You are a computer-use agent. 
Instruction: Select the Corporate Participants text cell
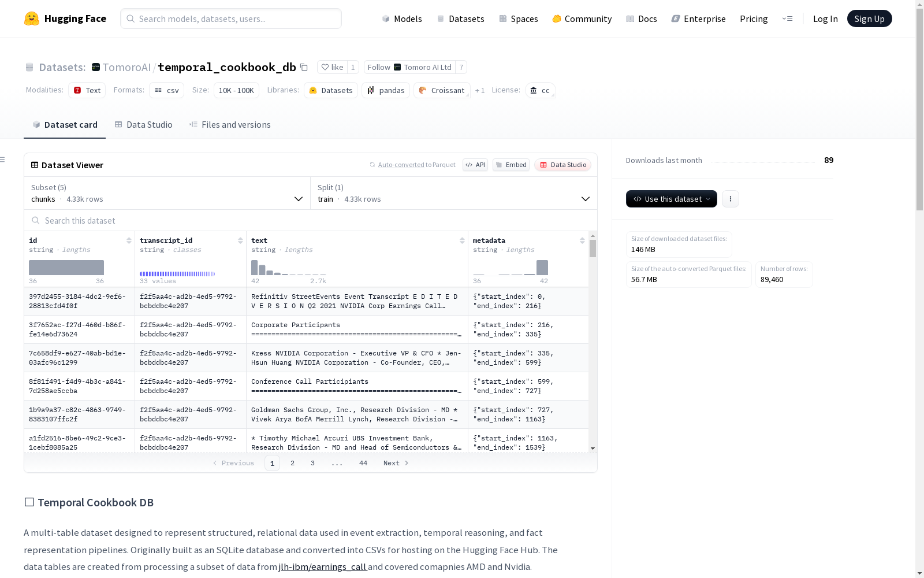pyautogui.click(x=357, y=329)
